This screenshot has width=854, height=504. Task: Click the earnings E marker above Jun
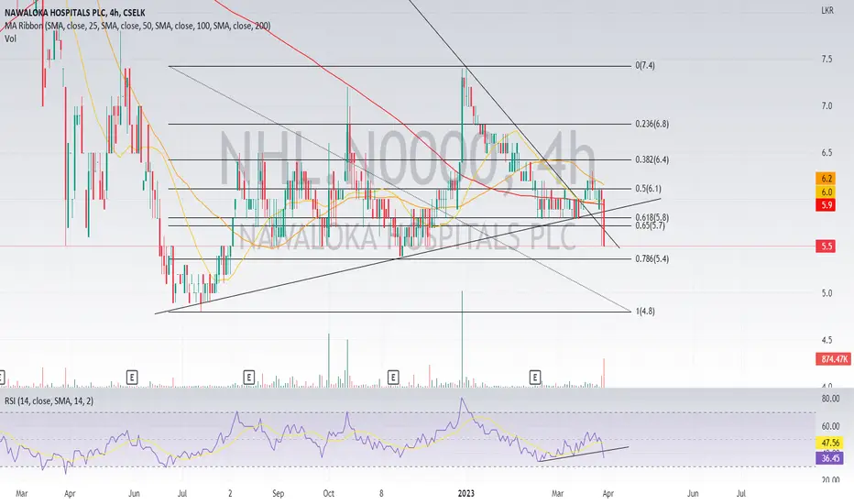pyautogui.click(x=132, y=377)
